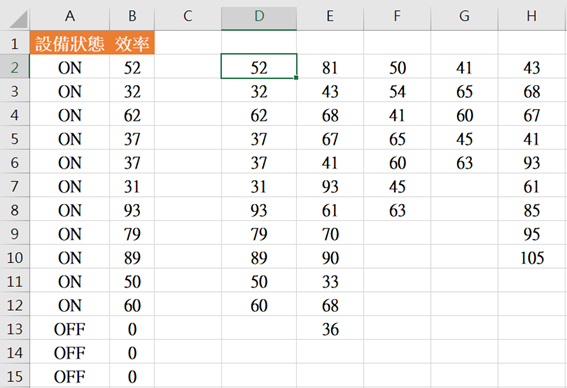Screen dimensions: 567x388
Task: Click cell F8 with value 63
Action: pos(397,210)
